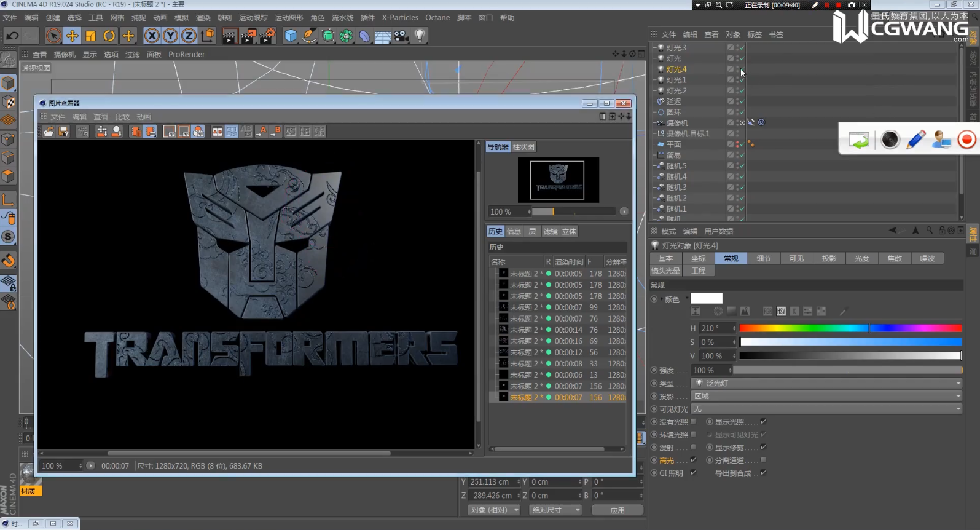Open the X-Particles menu
Viewport: 980px width, 530px height.
pos(400,18)
